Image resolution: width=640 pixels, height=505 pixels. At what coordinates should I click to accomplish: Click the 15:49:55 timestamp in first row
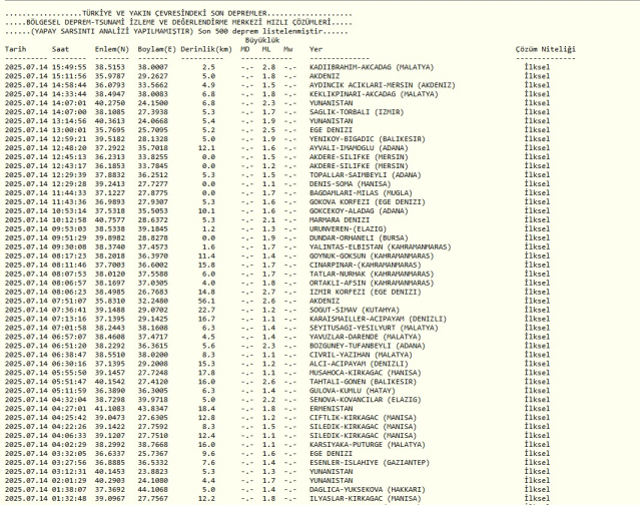[68, 66]
